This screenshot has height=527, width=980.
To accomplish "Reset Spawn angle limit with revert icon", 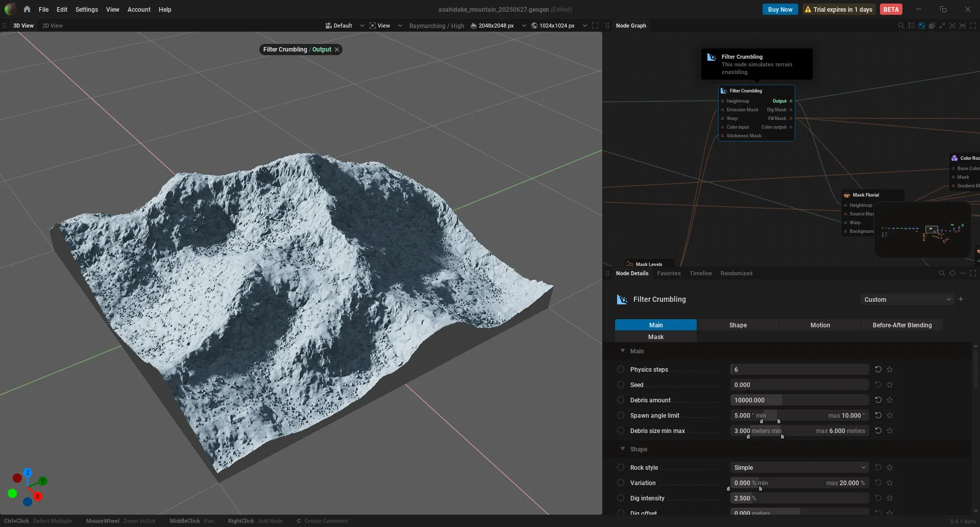I will [x=878, y=415].
